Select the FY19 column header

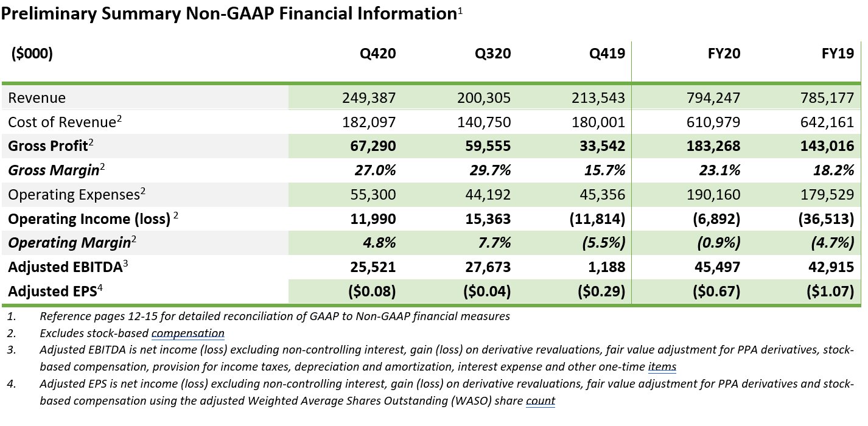pyautogui.click(x=837, y=54)
